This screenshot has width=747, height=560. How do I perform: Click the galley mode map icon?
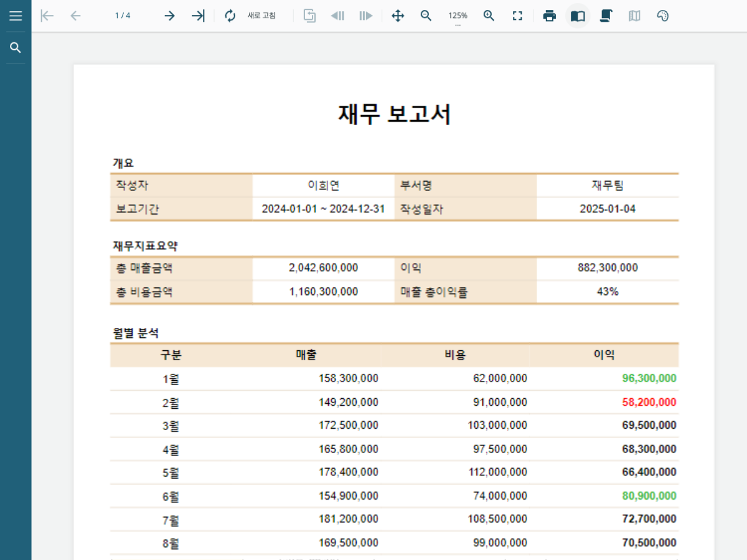point(634,16)
